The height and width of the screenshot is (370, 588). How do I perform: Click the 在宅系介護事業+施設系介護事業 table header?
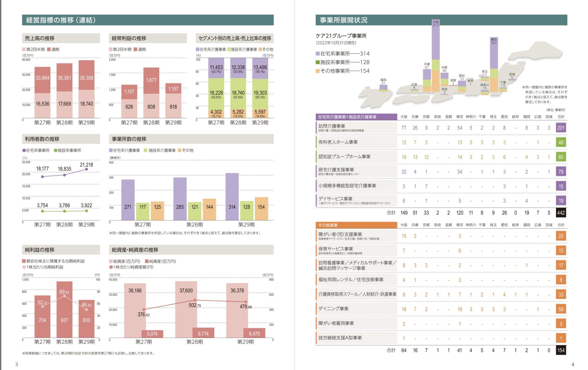click(356, 117)
